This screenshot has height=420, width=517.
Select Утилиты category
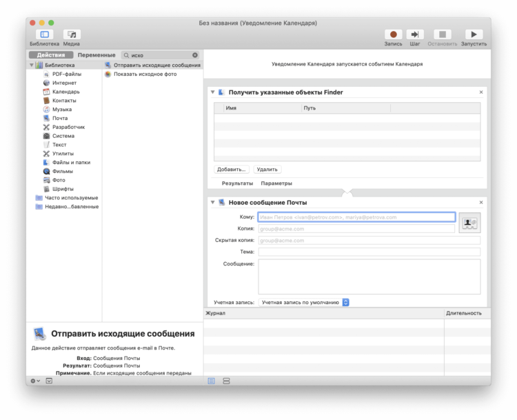(x=63, y=153)
